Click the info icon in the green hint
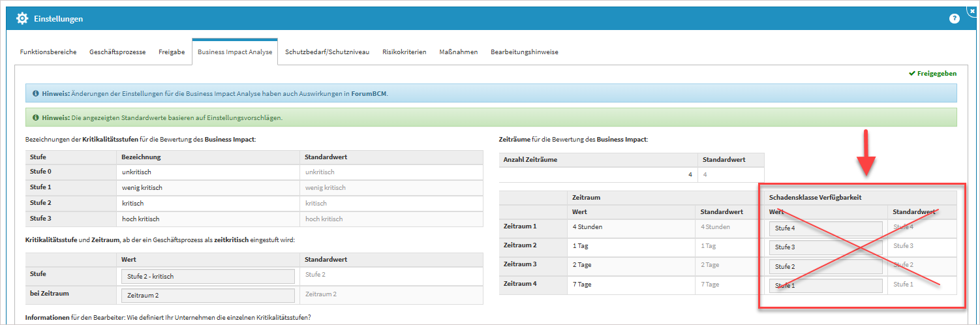Viewport: 980px width, 325px height. tap(35, 117)
